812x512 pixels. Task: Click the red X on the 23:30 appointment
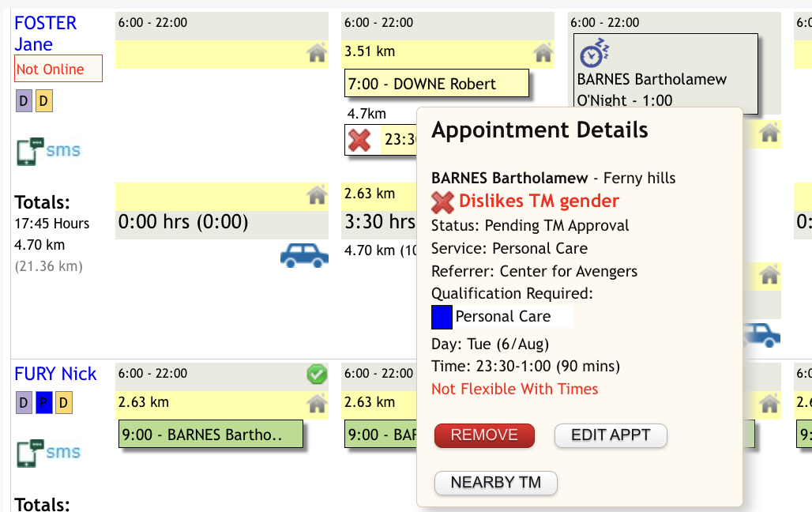click(x=359, y=140)
